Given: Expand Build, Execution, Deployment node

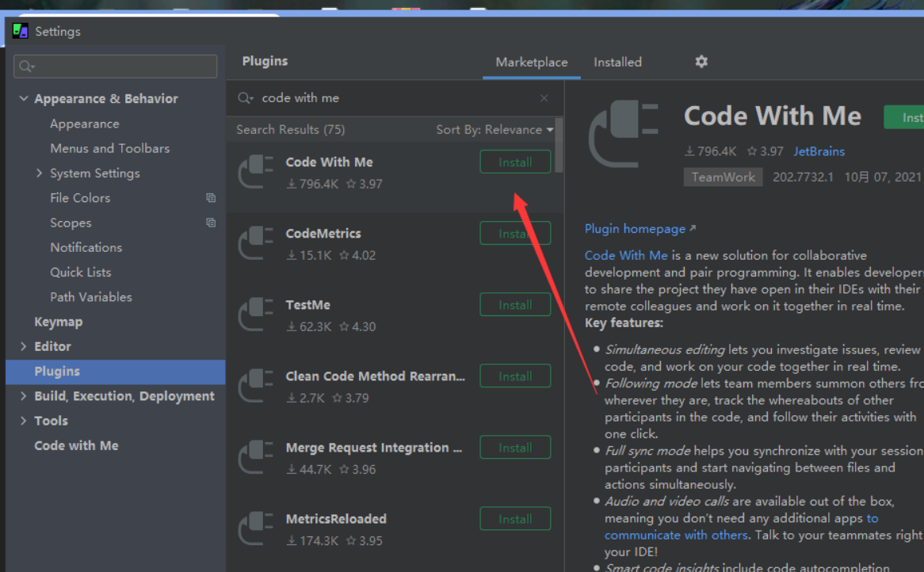Looking at the screenshot, I should coord(24,396).
